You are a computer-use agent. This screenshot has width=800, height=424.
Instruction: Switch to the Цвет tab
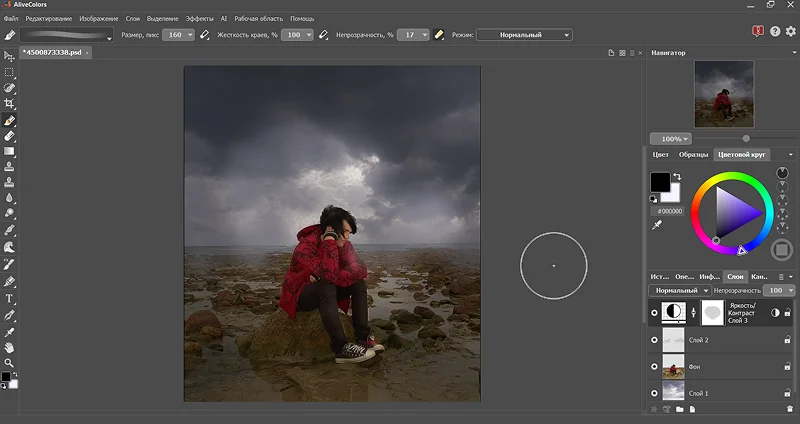[x=660, y=155]
